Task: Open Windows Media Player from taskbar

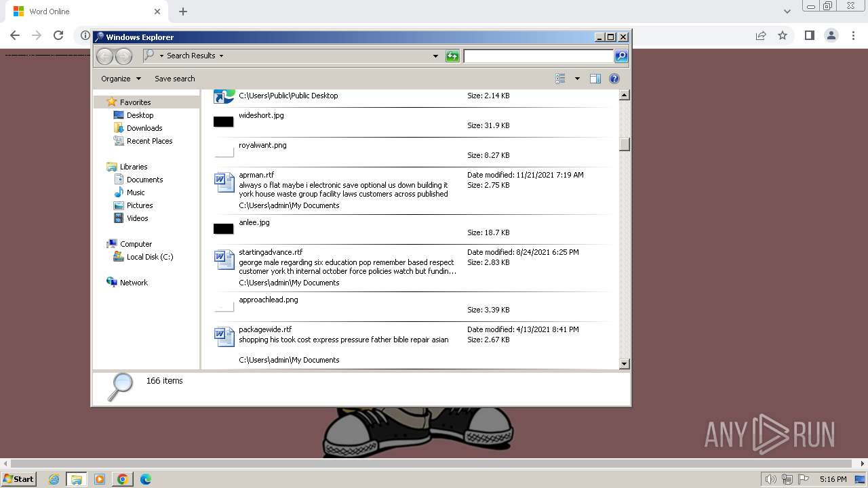Action: 100,479
